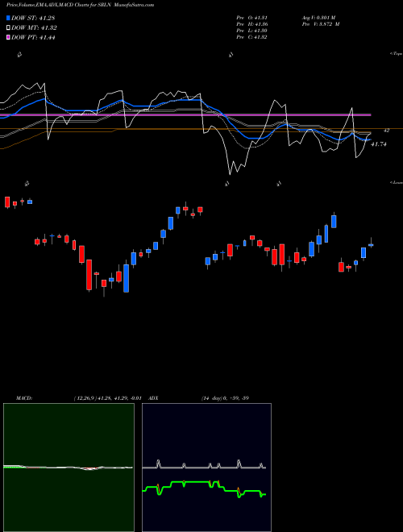
Task: Click the ADX (14 day) values text
Action: tap(225, 398)
